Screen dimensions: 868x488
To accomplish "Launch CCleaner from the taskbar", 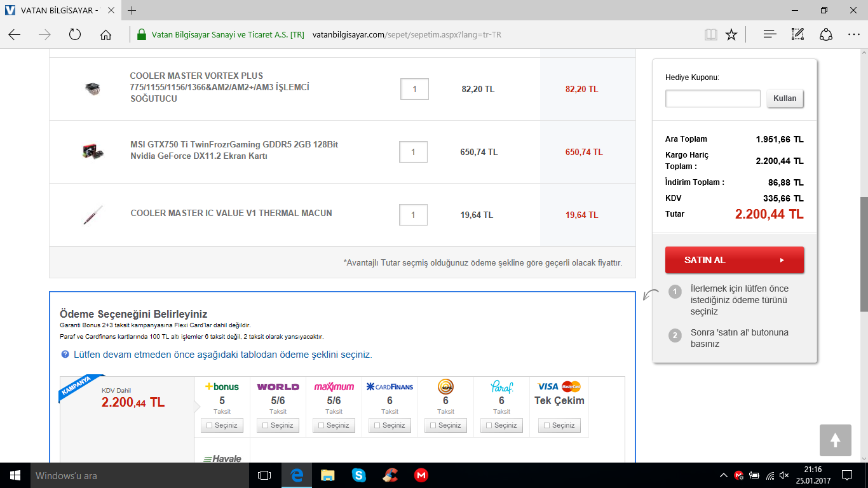I will pos(390,475).
